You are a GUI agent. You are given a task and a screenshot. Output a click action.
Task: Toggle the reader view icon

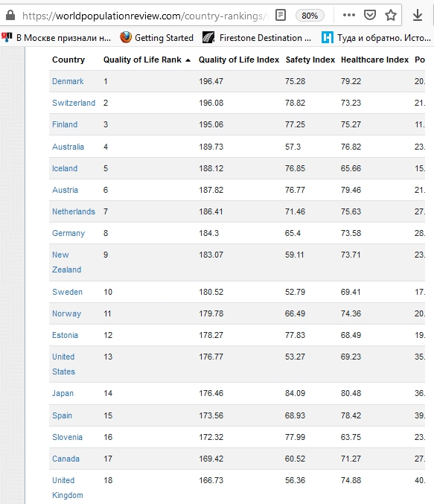coord(281,15)
